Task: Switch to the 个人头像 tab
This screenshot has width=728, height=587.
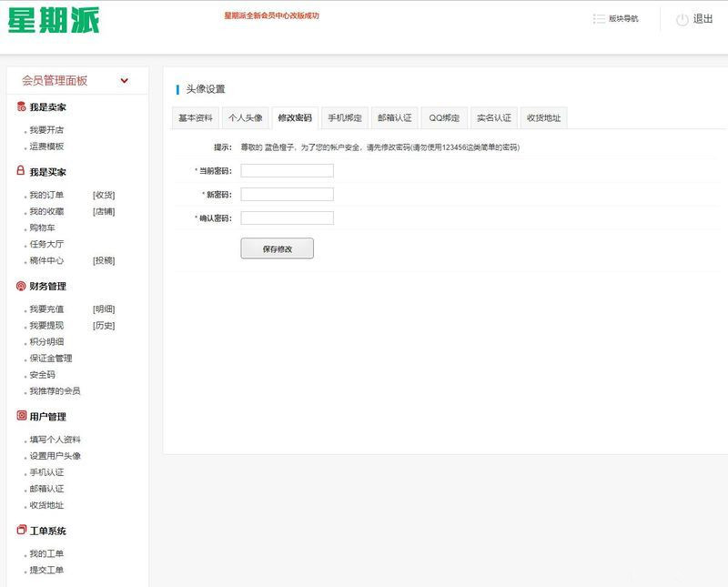Action: coord(247,117)
